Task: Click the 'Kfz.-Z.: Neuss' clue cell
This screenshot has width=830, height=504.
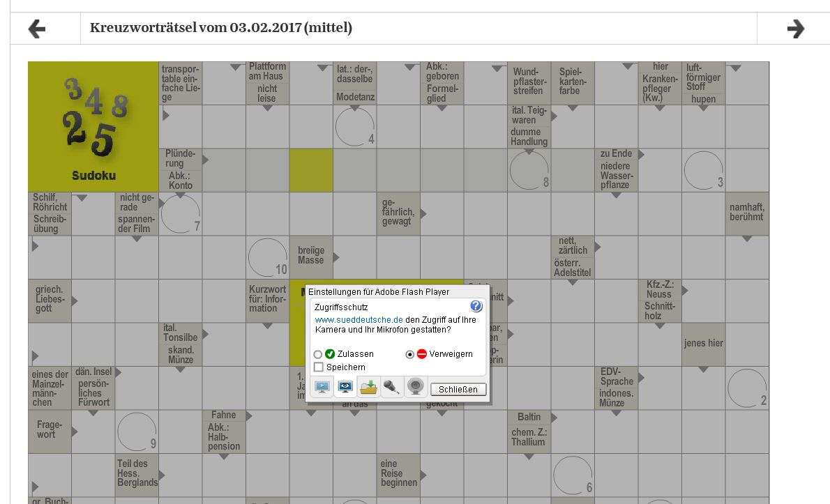Action: (660, 290)
